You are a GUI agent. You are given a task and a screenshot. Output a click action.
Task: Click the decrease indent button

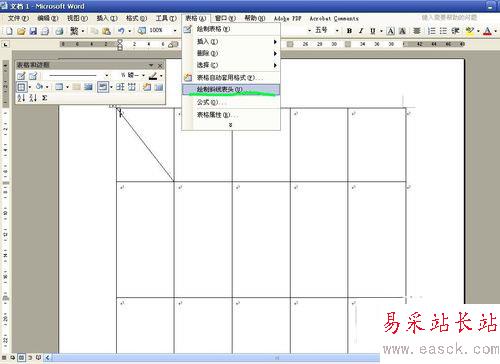[455, 31]
